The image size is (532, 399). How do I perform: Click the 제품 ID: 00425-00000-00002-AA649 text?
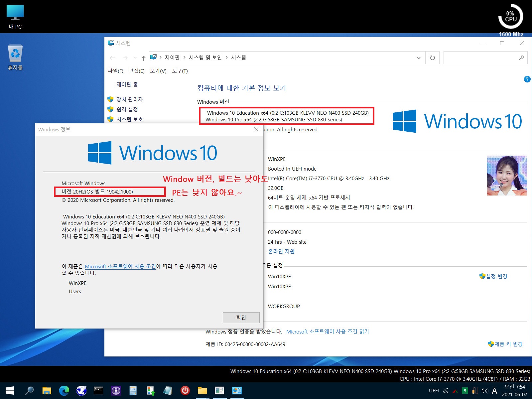(245, 344)
